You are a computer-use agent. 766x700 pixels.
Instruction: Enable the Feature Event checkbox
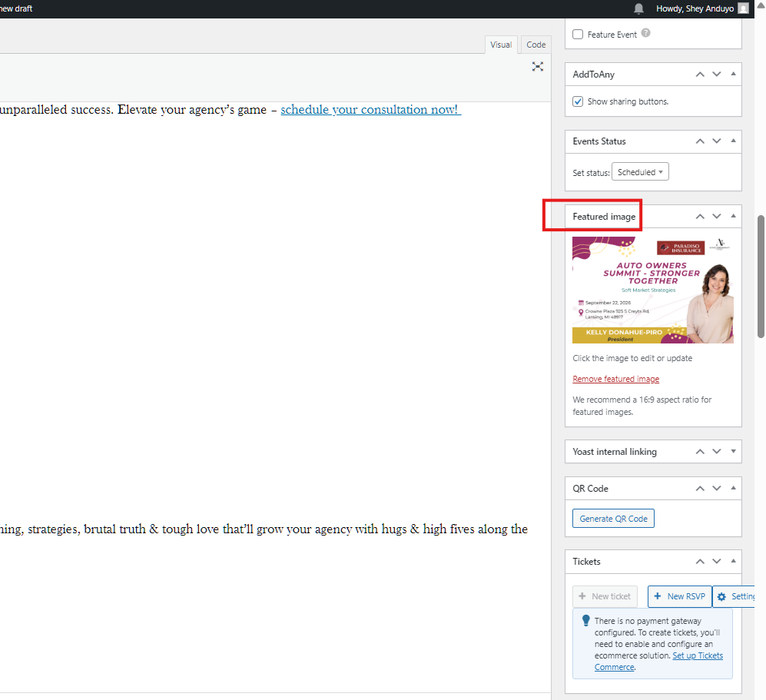click(578, 35)
